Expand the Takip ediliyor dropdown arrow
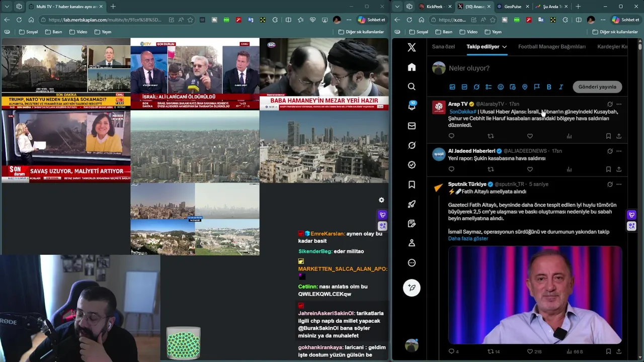Image resolution: width=644 pixels, height=362 pixels. tap(504, 47)
